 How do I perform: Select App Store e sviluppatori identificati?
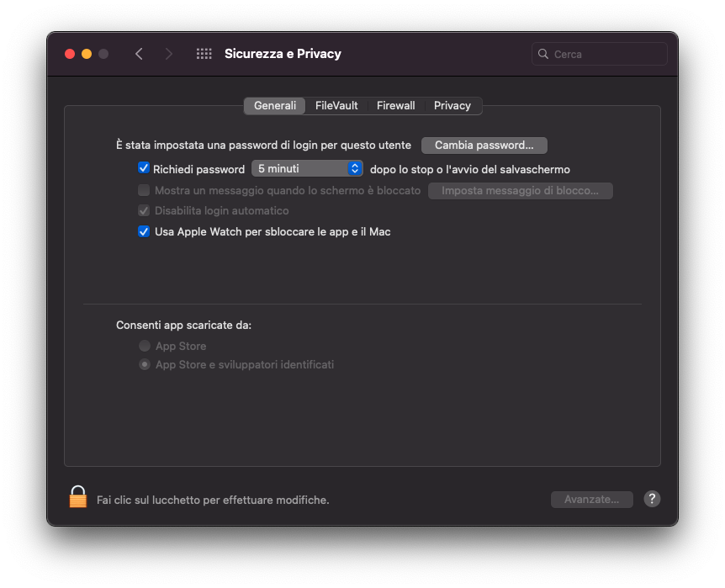pyautogui.click(x=145, y=364)
